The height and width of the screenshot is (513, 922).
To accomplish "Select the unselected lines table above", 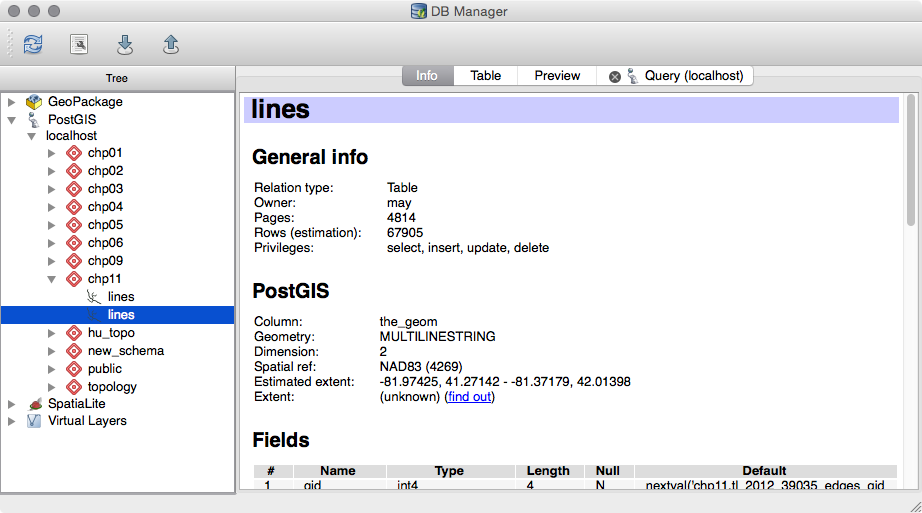I will pyautogui.click(x=120, y=297).
